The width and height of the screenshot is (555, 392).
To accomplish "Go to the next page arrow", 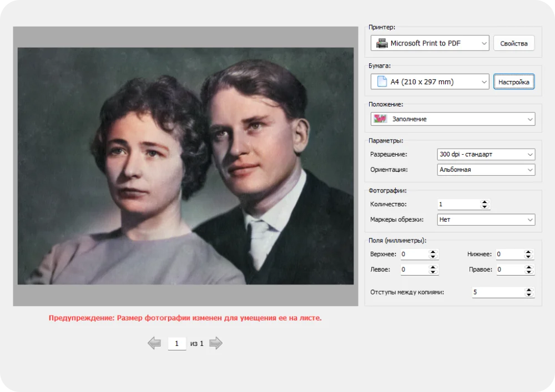I will click(x=216, y=344).
